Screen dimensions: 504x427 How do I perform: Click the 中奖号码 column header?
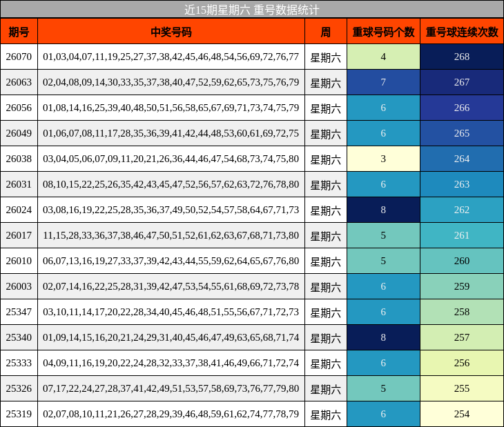[x=171, y=31]
